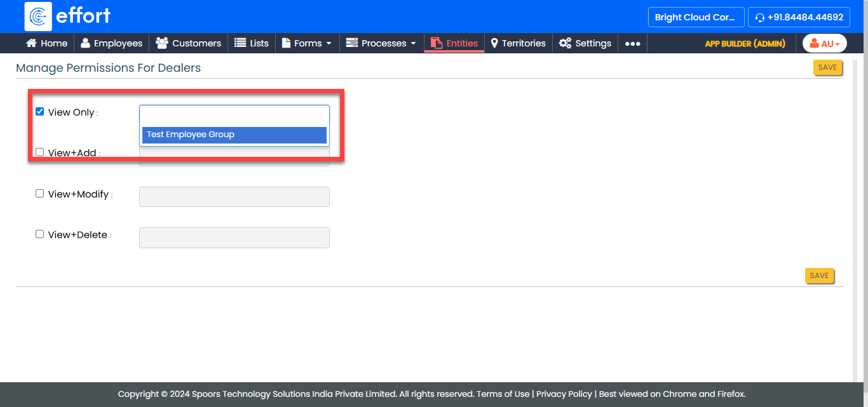The width and height of the screenshot is (868, 407).
Task: Open the Terms of Use link
Action: tap(503, 394)
